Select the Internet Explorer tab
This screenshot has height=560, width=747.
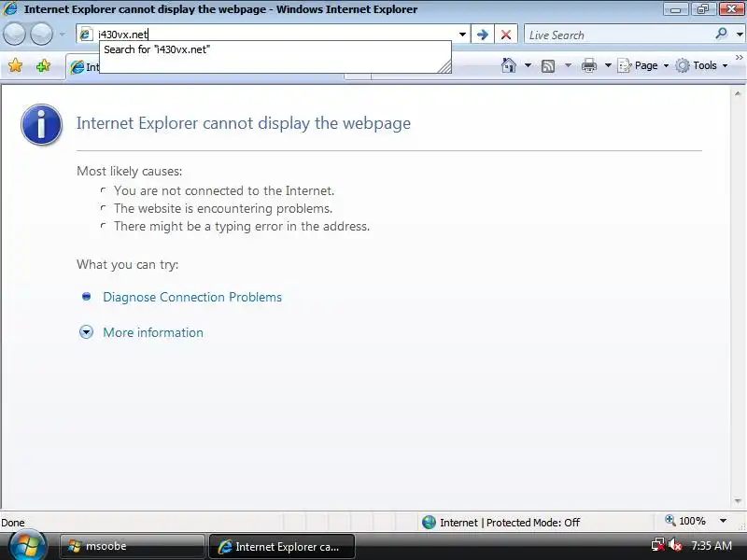(x=84, y=67)
